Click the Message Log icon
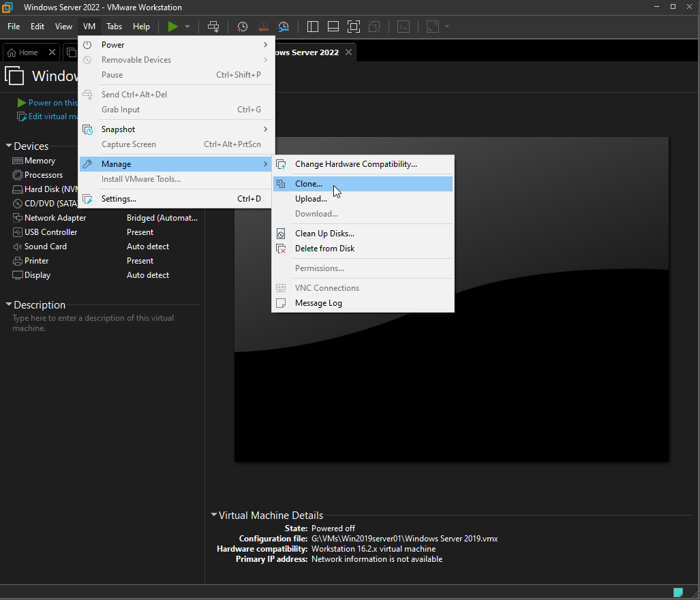The image size is (700, 600). click(281, 303)
